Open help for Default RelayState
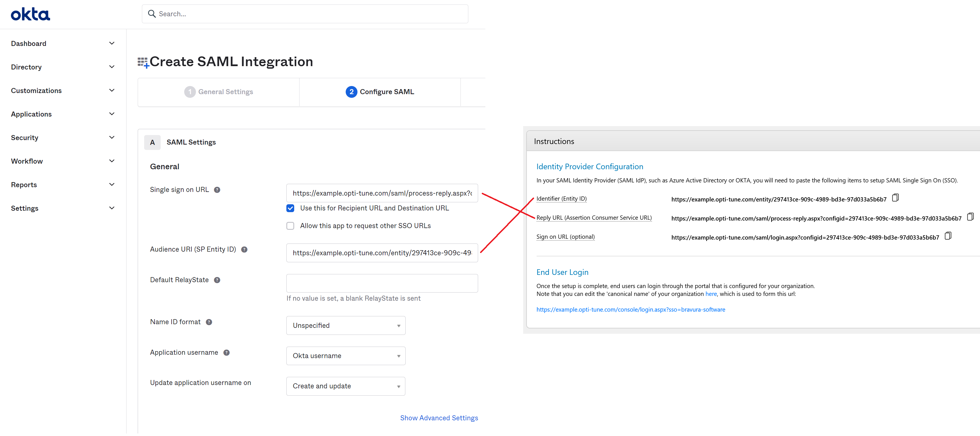This screenshot has width=980, height=436. 217,280
